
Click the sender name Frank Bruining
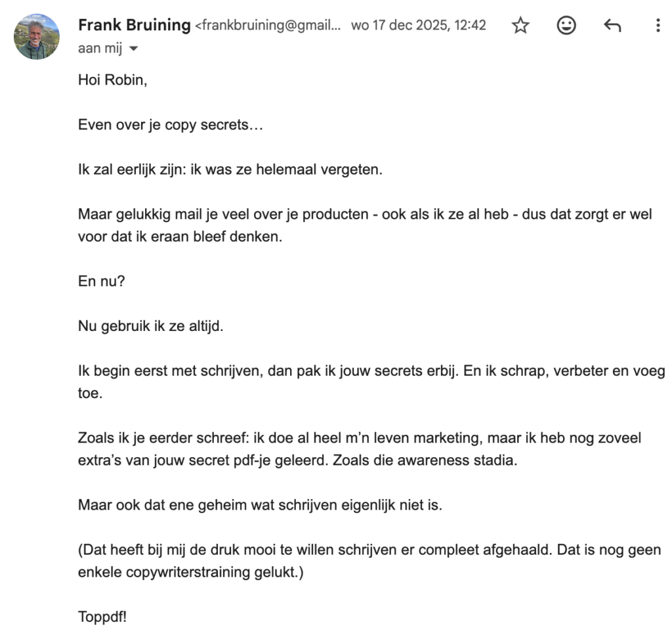click(134, 26)
